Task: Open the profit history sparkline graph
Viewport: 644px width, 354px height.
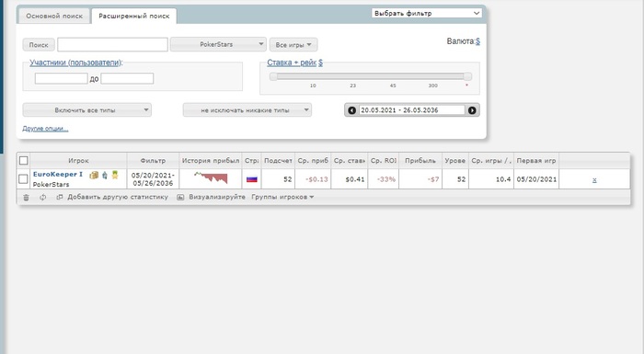Action: (211, 177)
